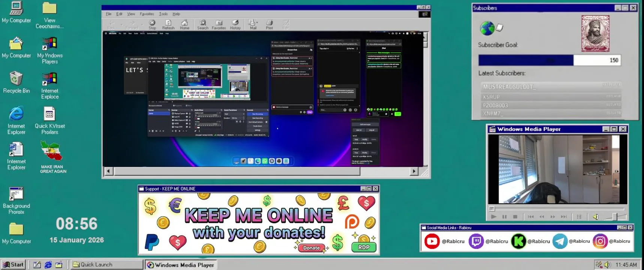This screenshot has height=270, width=644.
Task: Click the Mail toolbar icon
Action: point(253,25)
